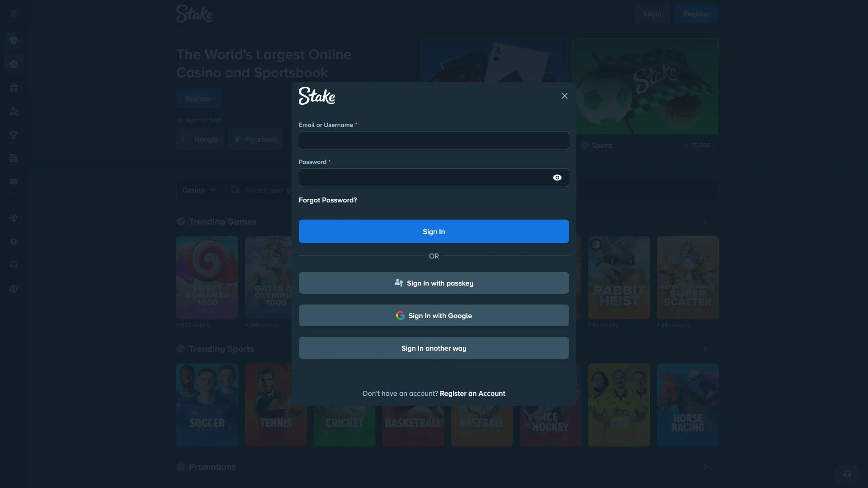
Task: Open hamburger menu in the sidebar
Action: [x=14, y=14]
